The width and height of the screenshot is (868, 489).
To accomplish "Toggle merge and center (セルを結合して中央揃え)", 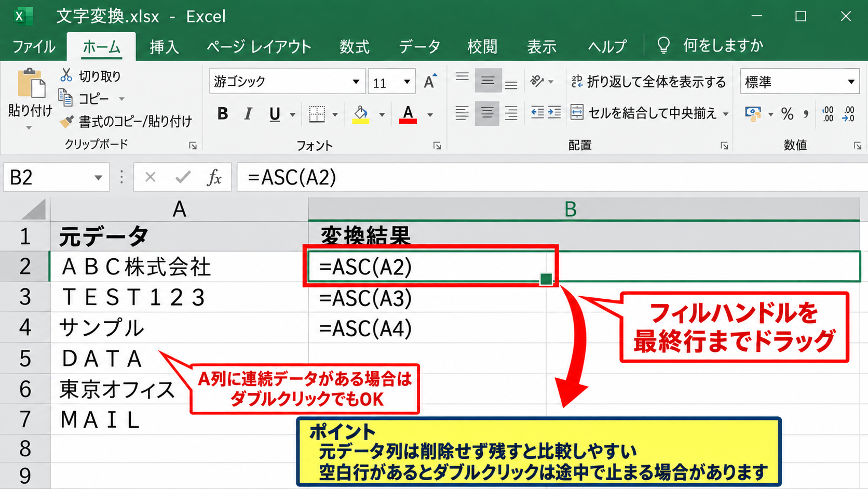I will [644, 113].
